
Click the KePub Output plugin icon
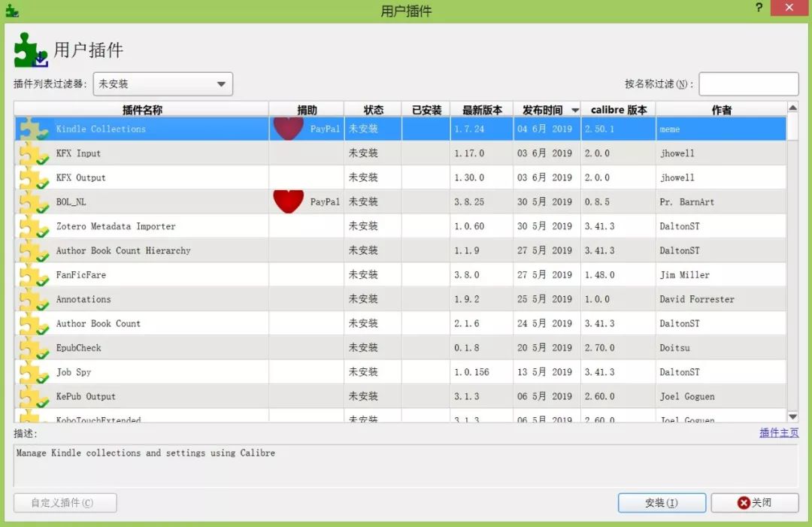point(34,397)
